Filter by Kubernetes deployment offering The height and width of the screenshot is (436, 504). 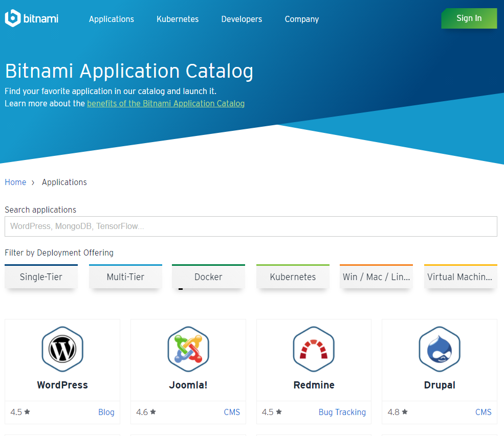click(293, 277)
